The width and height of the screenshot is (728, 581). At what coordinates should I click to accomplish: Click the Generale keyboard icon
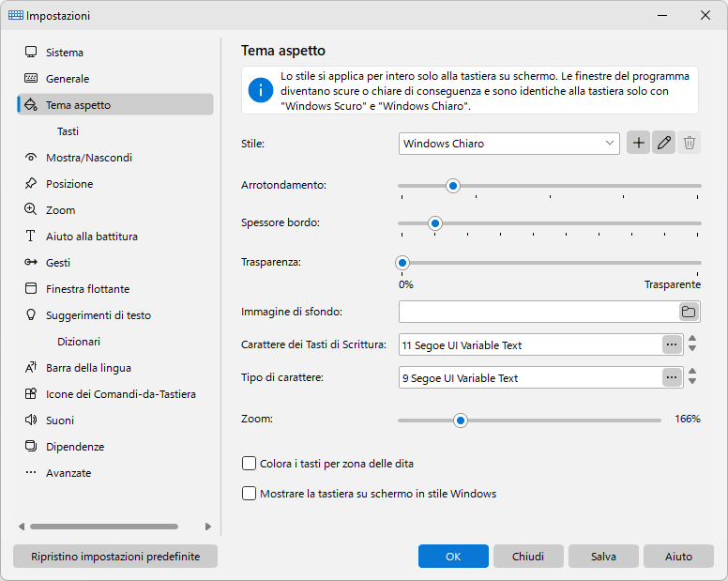point(31,78)
